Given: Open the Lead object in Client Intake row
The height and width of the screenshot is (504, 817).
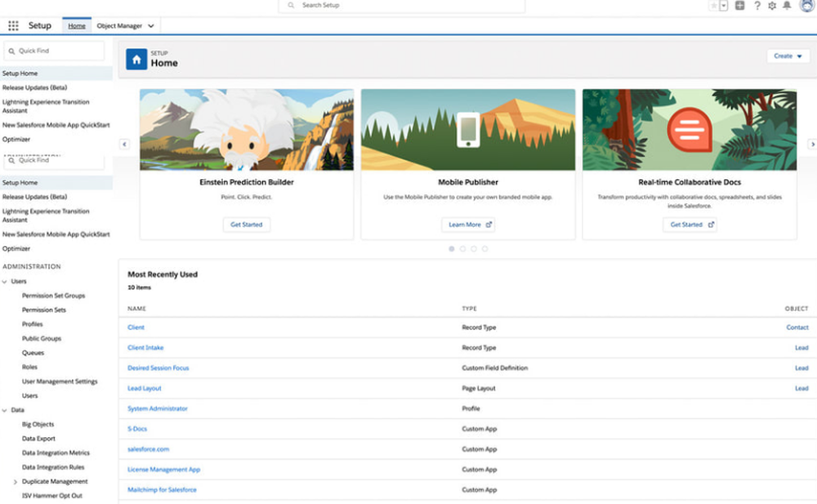Looking at the screenshot, I should coord(801,348).
